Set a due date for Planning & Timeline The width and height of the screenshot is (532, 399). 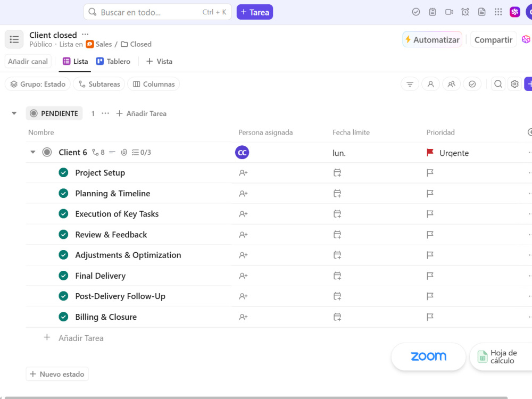[337, 194]
